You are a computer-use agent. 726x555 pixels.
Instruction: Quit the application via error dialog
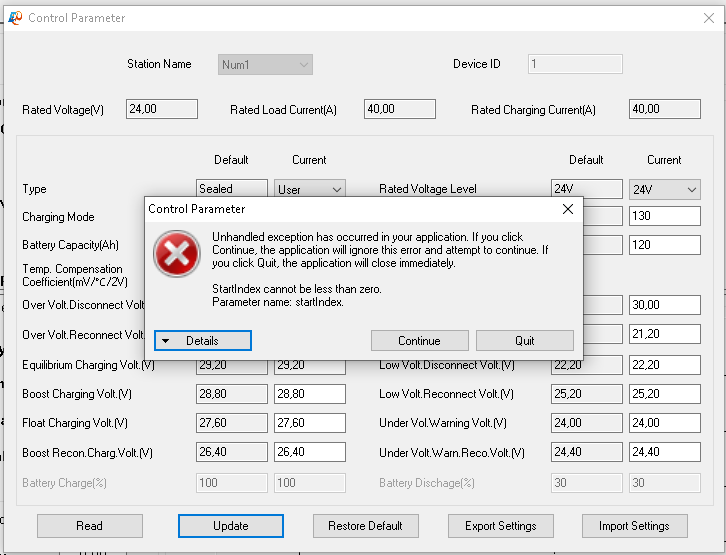tap(524, 341)
